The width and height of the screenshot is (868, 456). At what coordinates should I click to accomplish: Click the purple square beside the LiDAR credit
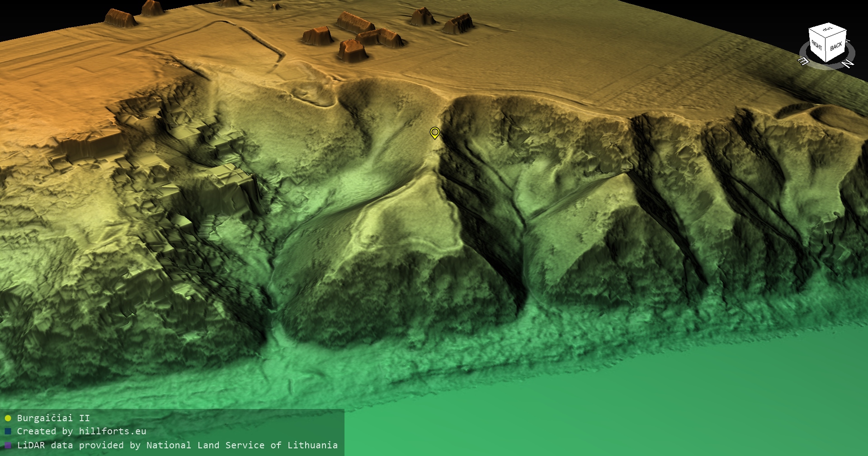pos(8,446)
